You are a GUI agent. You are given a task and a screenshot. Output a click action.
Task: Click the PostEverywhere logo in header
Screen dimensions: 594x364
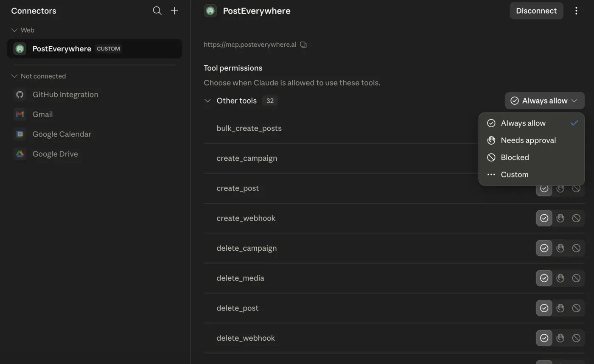pos(210,11)
